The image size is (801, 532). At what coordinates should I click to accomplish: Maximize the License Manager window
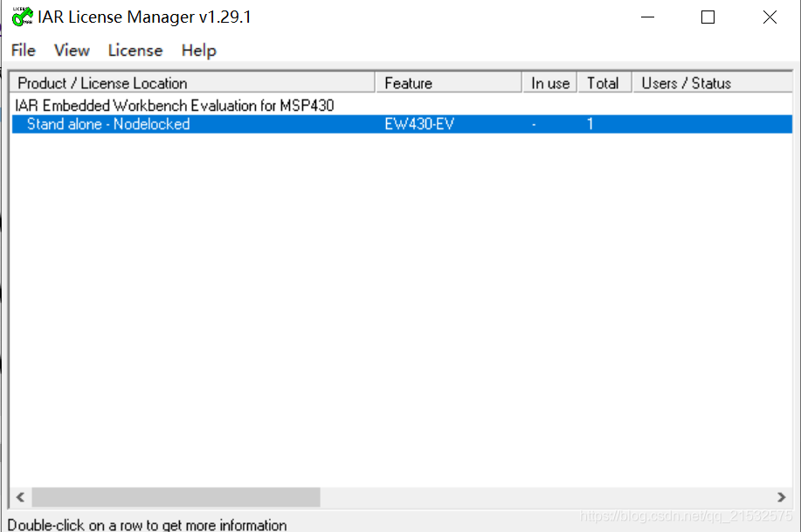tap(708, 17)
